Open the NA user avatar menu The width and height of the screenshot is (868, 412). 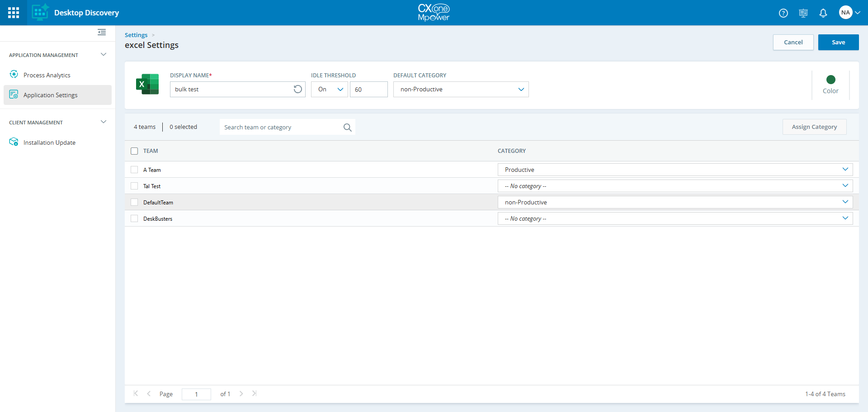[x=845, y=13]
